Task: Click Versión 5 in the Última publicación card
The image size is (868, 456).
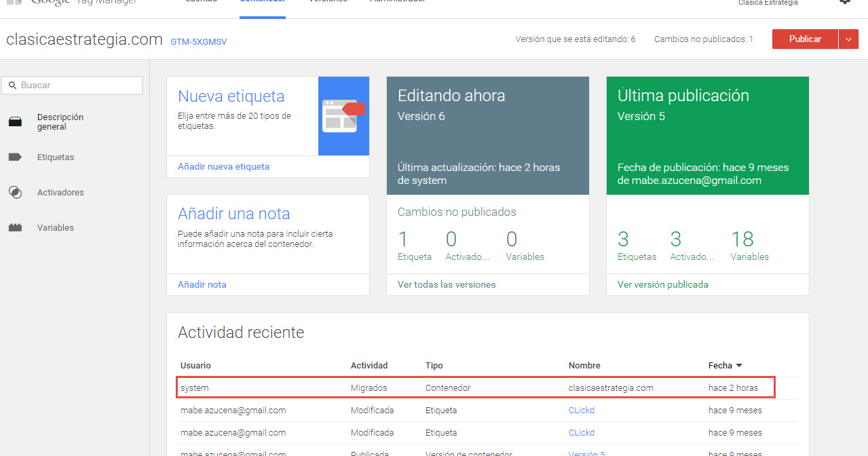Action: (x=641, y=116)
